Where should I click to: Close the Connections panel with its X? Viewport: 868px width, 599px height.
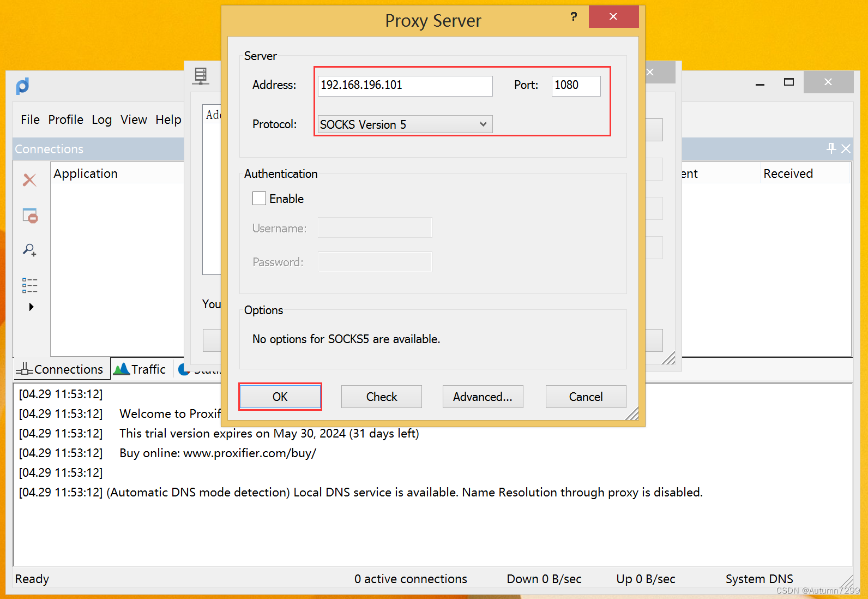(846, 148)
